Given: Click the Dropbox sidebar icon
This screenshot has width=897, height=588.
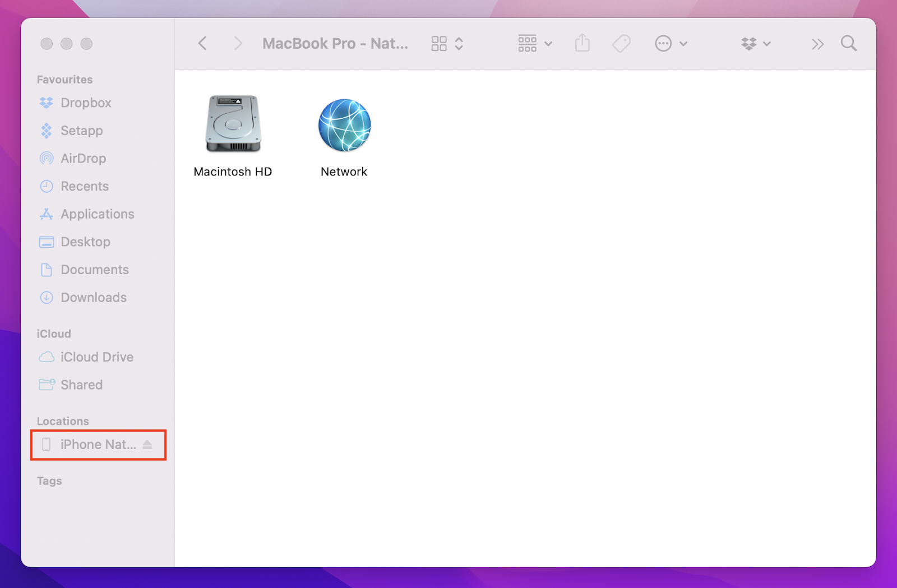Looking at the screenshot, I should point(47,103).
